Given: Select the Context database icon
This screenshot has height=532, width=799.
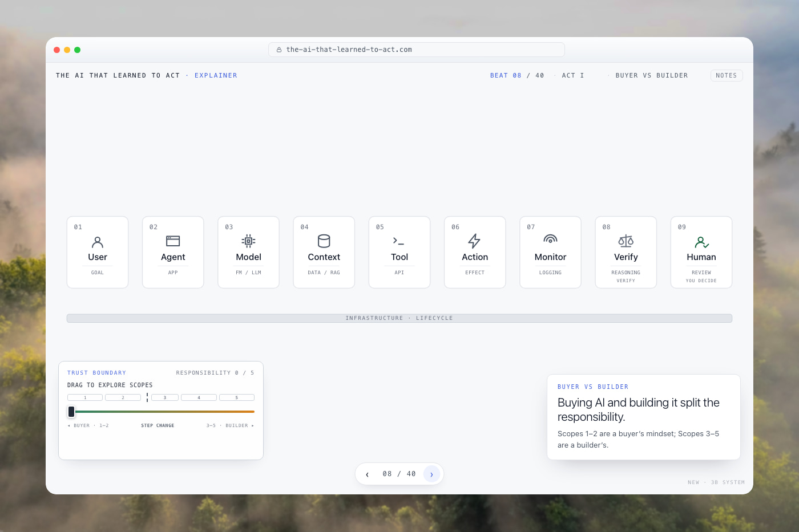Looking at the screenshot, I should point(324,241).
